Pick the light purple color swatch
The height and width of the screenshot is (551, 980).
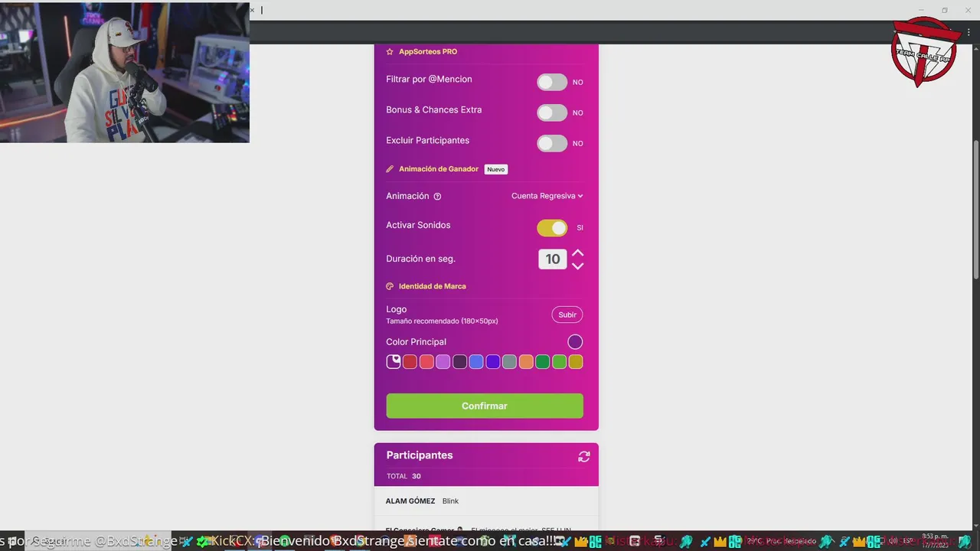tap(443, 361)
